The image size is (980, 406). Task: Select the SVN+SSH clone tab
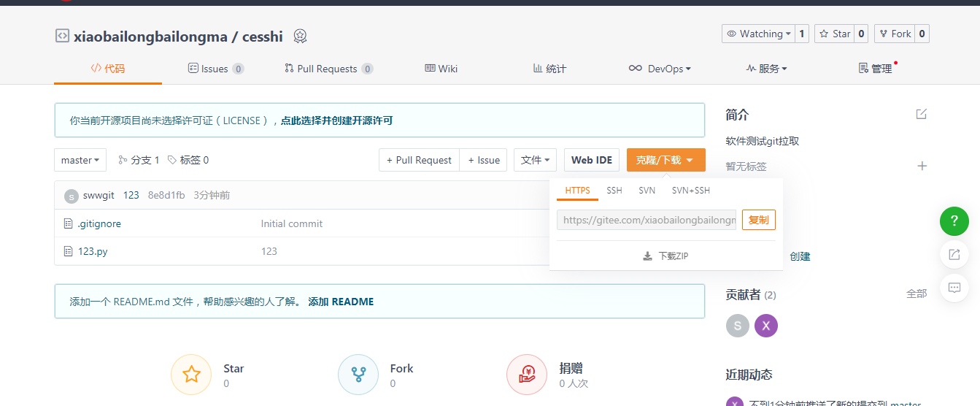tap(691, 191)
